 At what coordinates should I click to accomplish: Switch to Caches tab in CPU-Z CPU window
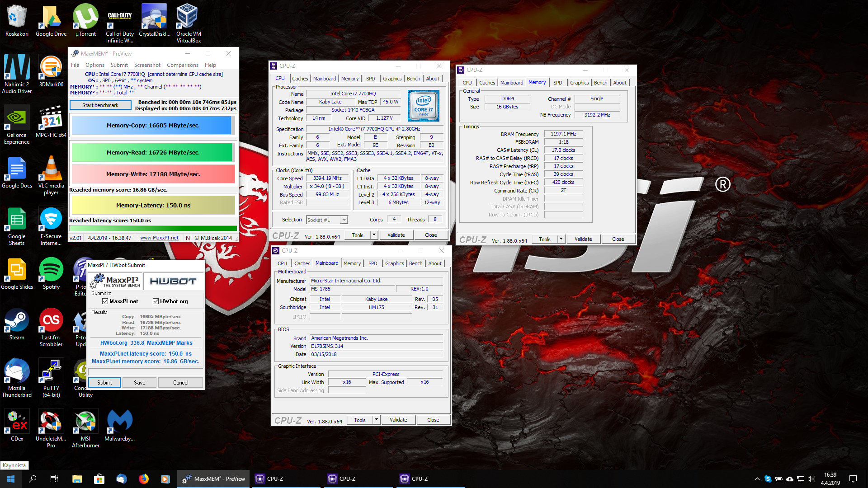pos(300,79)
